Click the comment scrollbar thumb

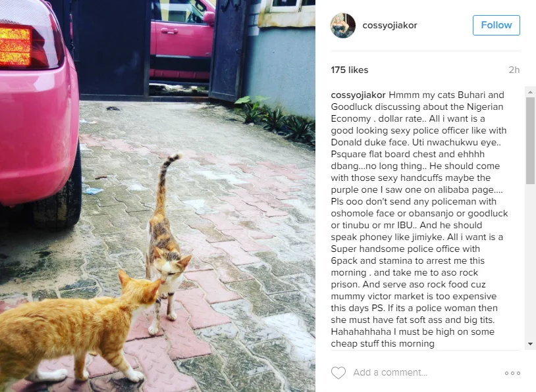pos(530,141)
